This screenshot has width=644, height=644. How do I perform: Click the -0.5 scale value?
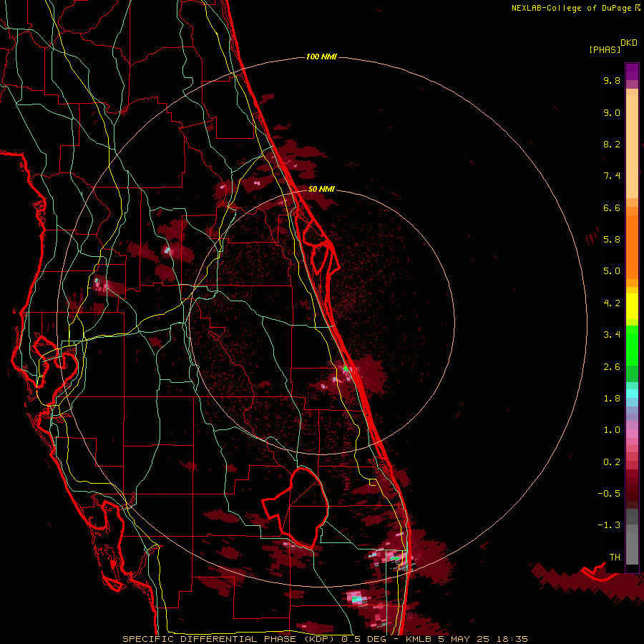(x=609, y=494)
